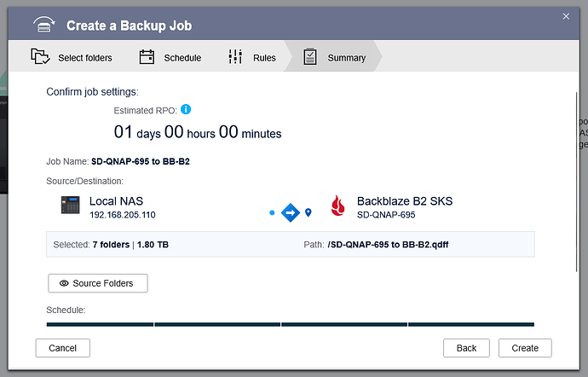Click the Rules sliders icon
This screenshot has height=377, width=588.
[236, 57]
